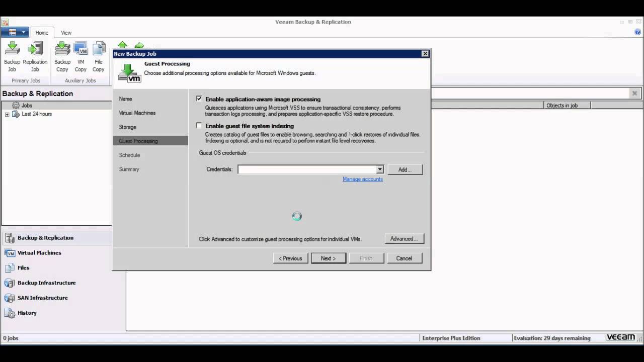The image size is (644, 362).
Task: Switch to the View ribbon tab
Action: click(66, 33)
